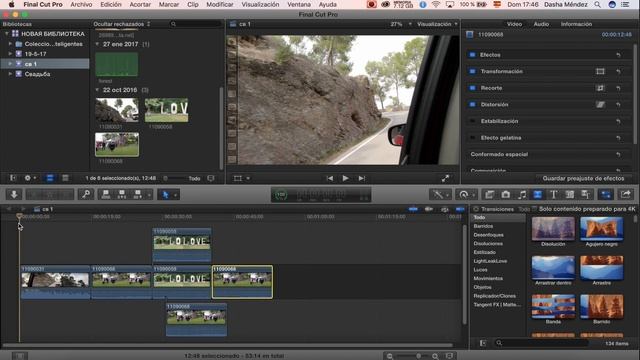Expand the Coleccio...teligentes folder
This screenshot has width=640, height=360.
coord(10,44)
